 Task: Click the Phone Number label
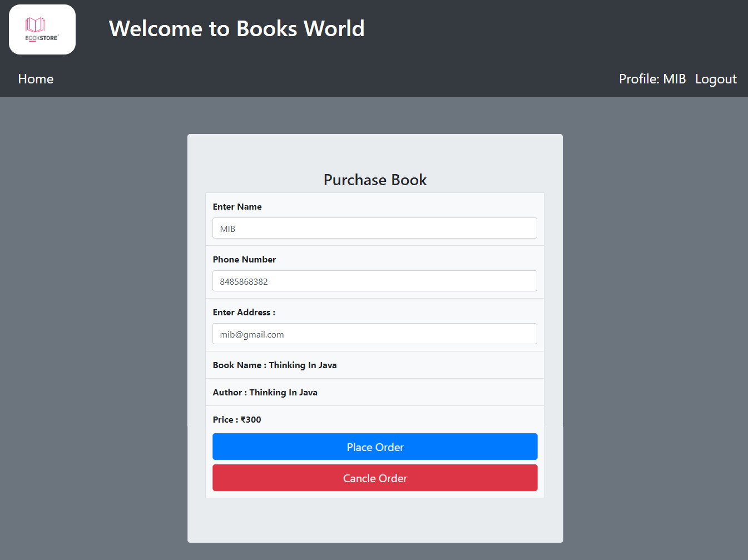244,259
